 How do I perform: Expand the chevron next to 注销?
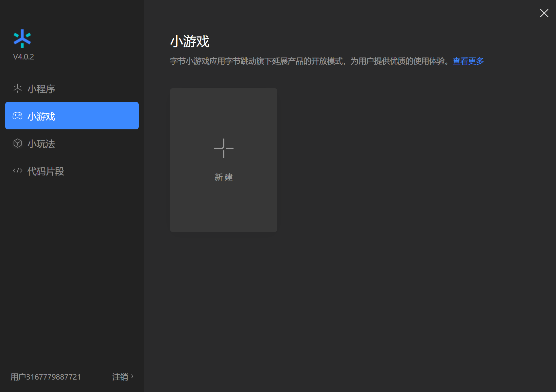coord(132,377)
